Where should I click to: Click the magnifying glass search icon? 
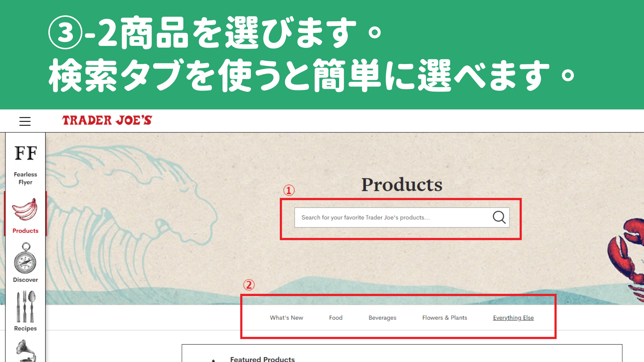[499, 217]
